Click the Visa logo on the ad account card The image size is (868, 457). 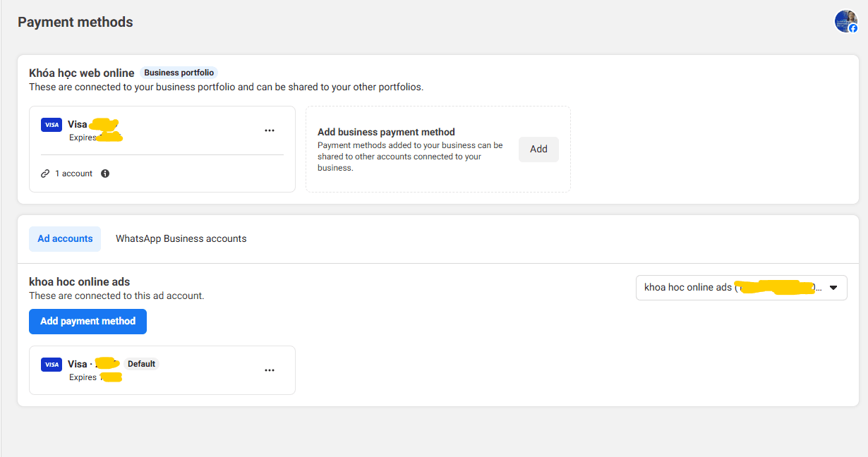click(x=52, y=365)
